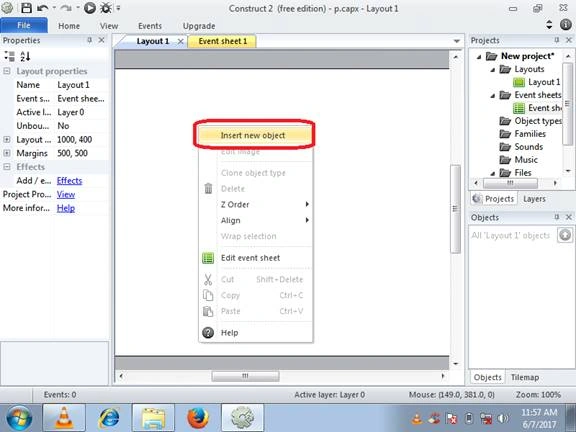Viewport: 576px width, 432px height.
Task: Open the Upgrade ribbon tab
Action: click(199, 26)
